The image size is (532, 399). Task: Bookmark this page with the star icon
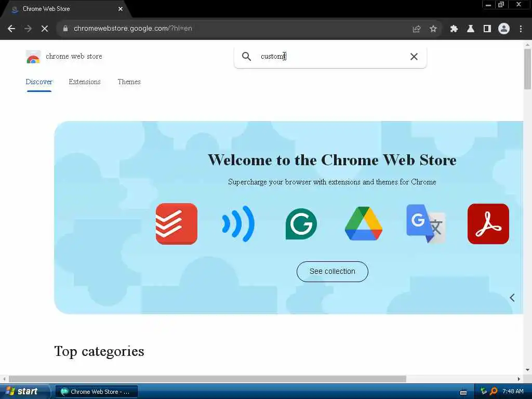(x=433, y=29)
